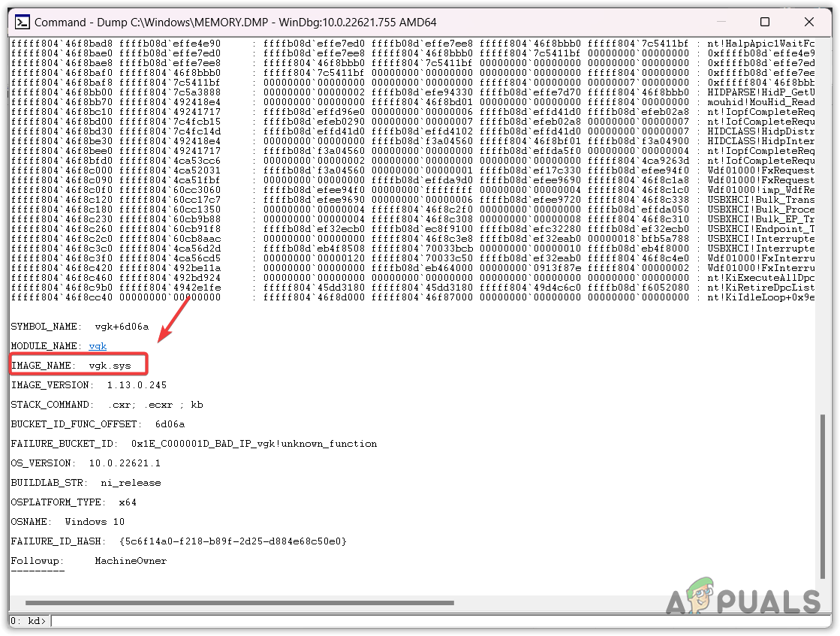Click address fffff804`46f8bad8 in first stack row
840x636 pixels.
click(62, 44)
